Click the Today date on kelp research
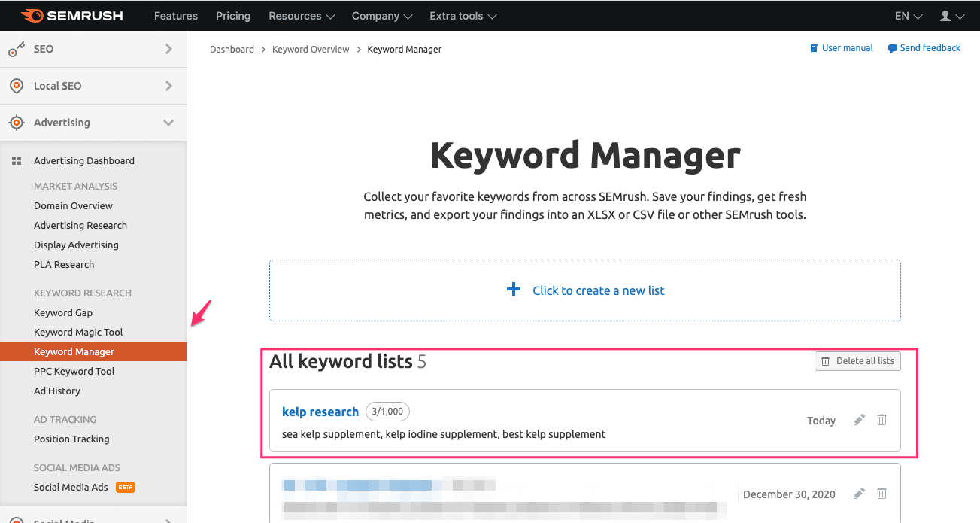Screen dimensions: 980x523 [821, 421]
